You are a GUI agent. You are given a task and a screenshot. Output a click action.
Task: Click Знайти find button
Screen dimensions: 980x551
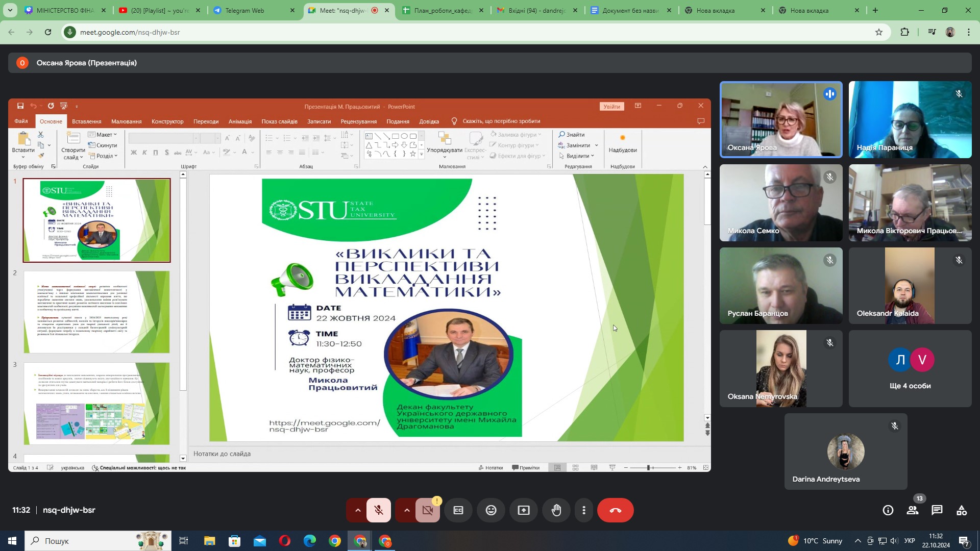pos(572,135)
